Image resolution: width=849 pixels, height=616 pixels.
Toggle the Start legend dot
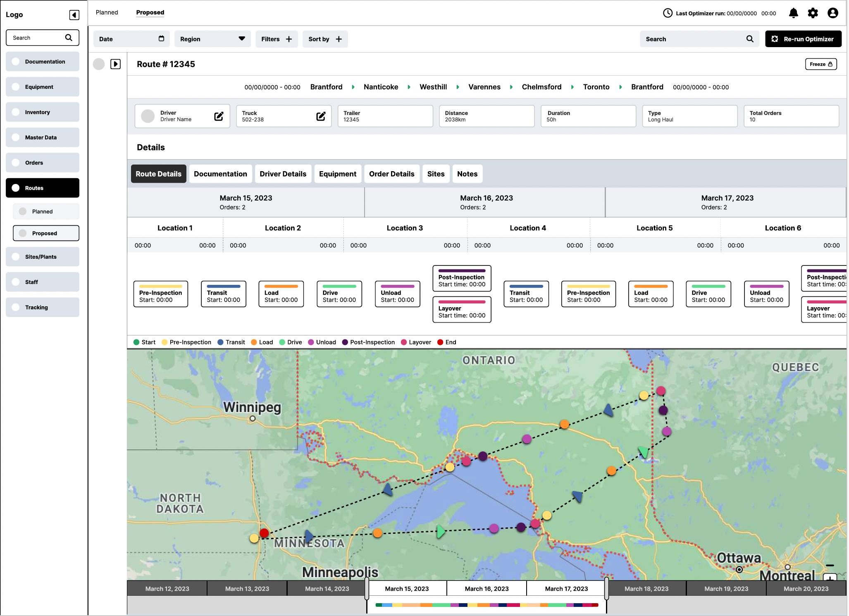pos(136,342)
